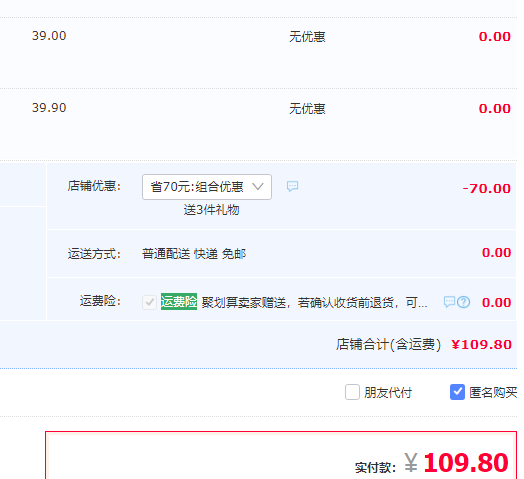Click the -70.00 discount amount
Screen dimensions: 524x479
[x=486, y=189]
